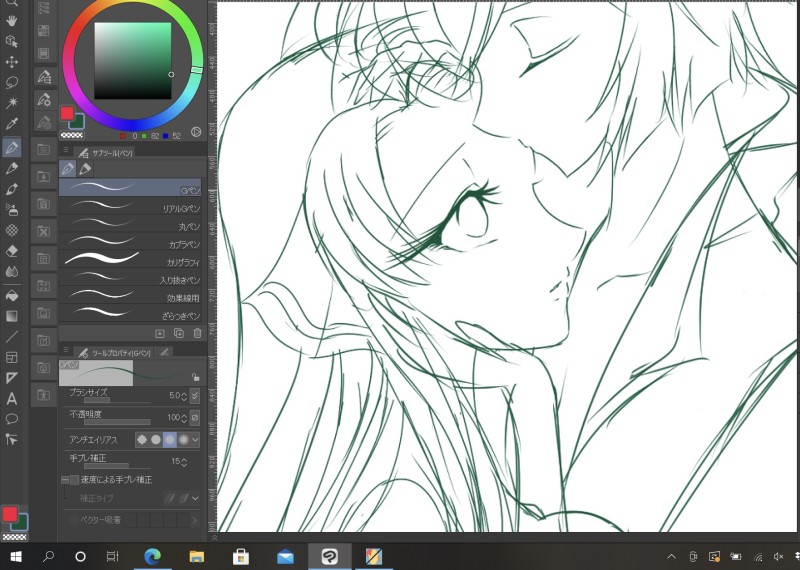
Task: Select the Auto select magic wand tool
Action: pyautogui.click(x=12, y=104)
